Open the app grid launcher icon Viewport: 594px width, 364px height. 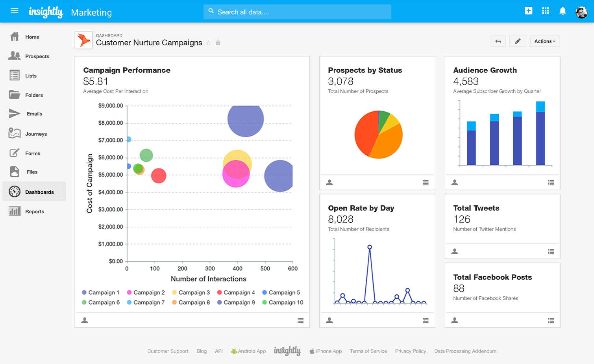pos(546,11)
